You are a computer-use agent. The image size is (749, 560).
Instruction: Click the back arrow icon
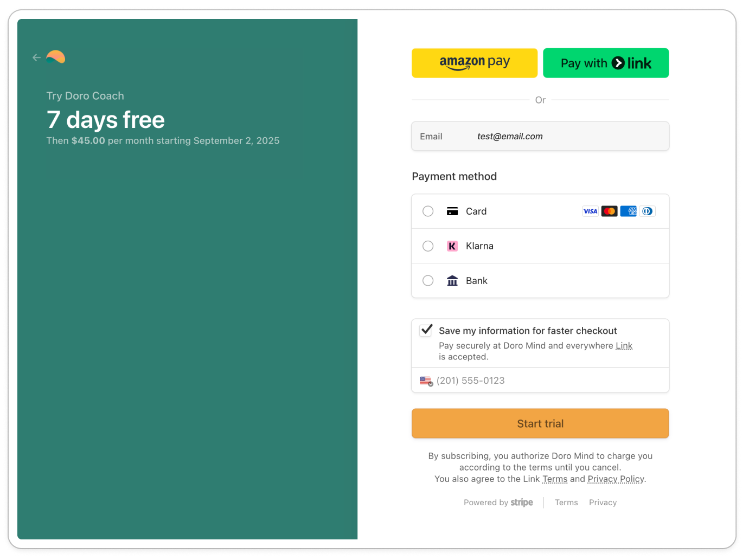(36, 57)
